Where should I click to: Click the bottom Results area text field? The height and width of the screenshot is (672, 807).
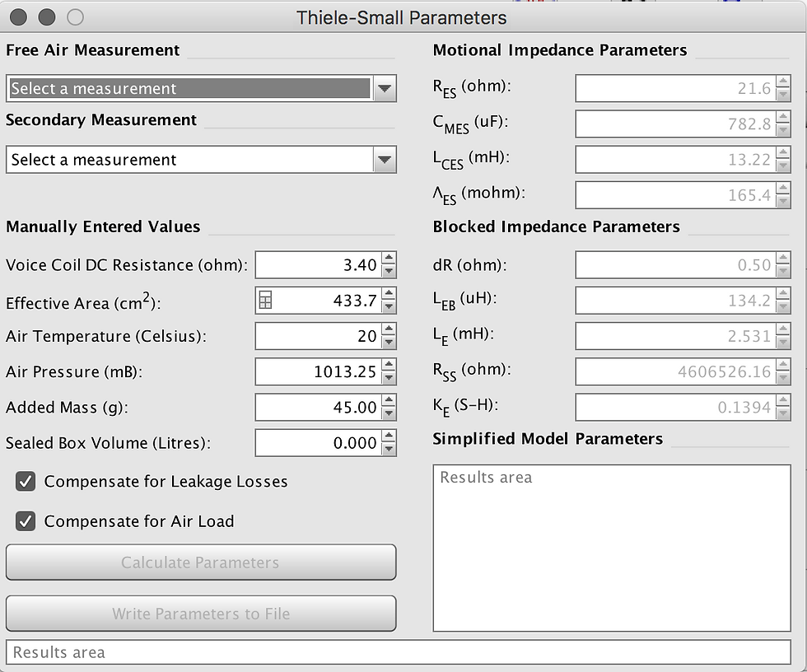tap(398, 652)
